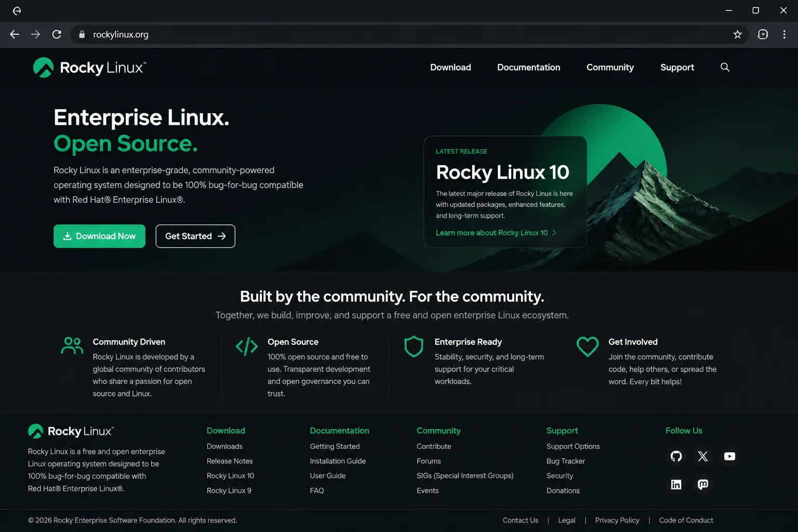Image resolution: width=798 pixels, height=532 pixels.
Task: Open the browser extensions icon
Action: pos(763,34)
